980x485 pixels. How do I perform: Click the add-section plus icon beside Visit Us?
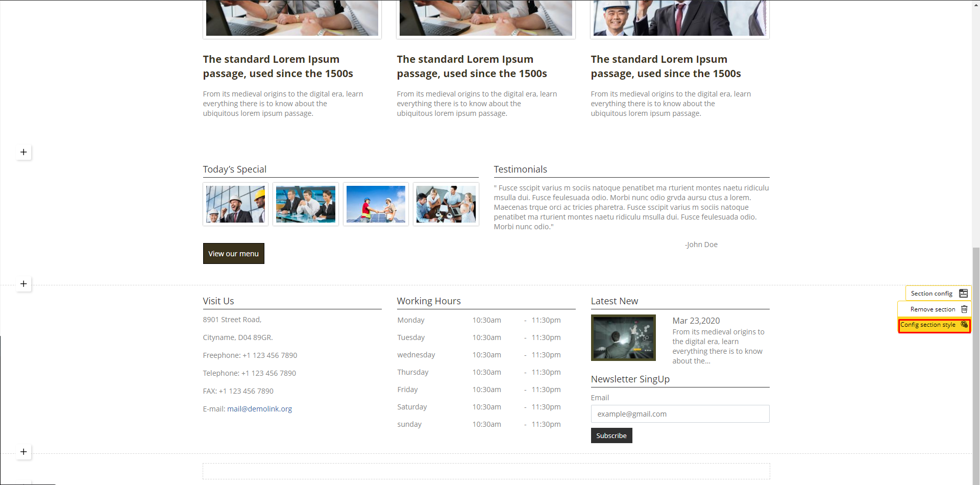(x=23, y=284)
